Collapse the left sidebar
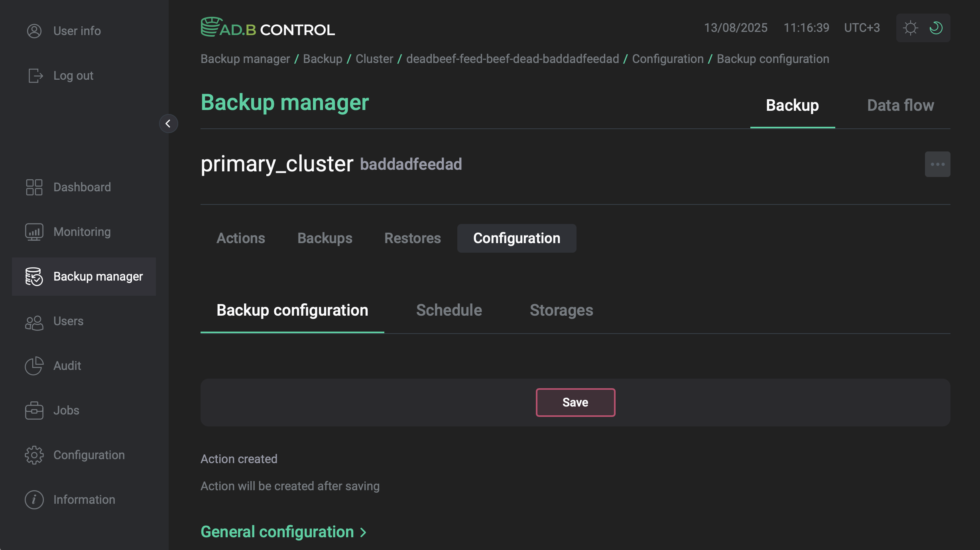The width and height of the screenshot is (980, 550). coord(168,124)
